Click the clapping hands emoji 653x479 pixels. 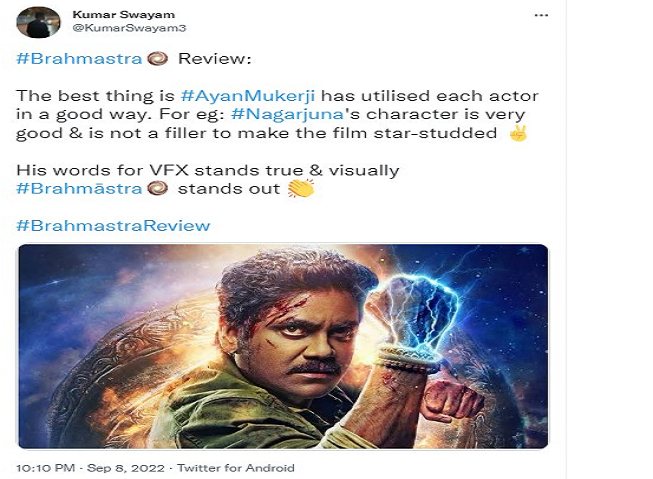click(x=301, y=188)
